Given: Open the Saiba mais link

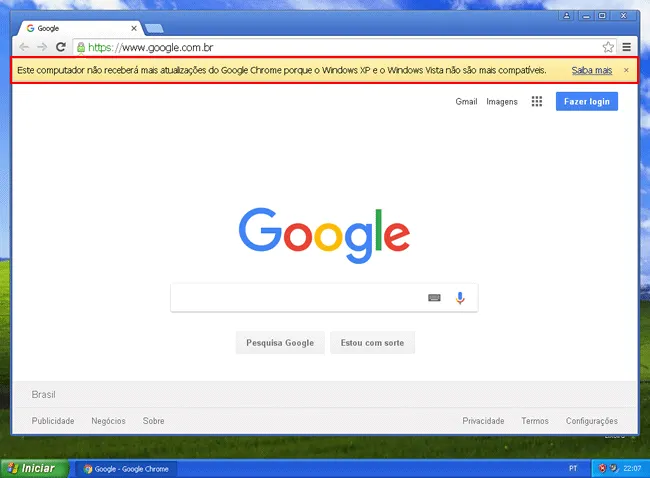Looking at the screenshot, I should click(591, 71).
